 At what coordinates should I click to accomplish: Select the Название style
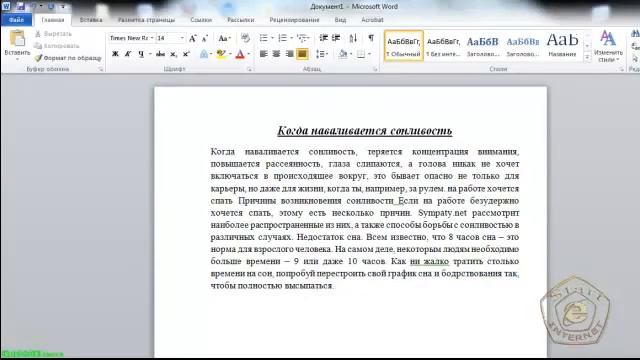tap(562, 46)
